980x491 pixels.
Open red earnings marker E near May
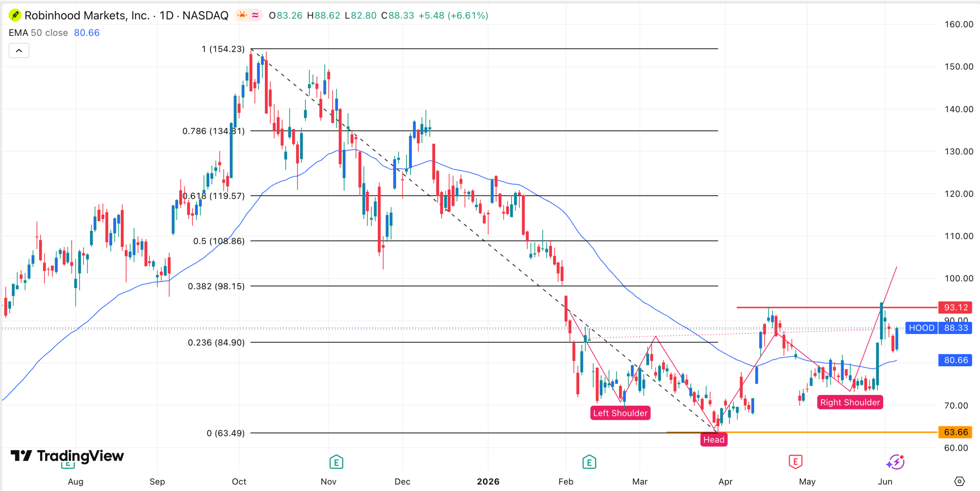click(x=795, y=462)
